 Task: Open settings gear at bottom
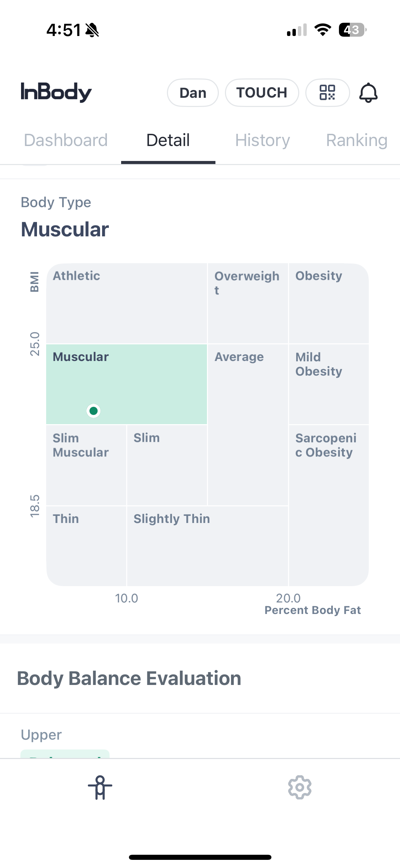tap(300, 787)
